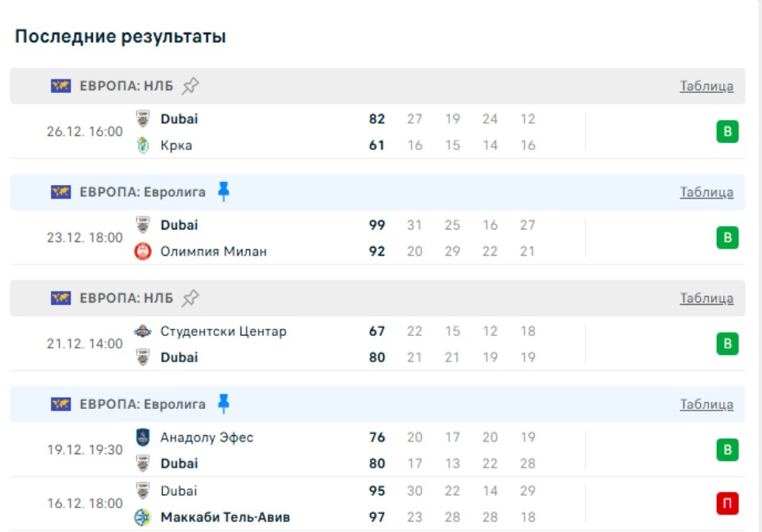This screenshot has height=532, width=762.
Task: Click the green В badge for Dubai–Крка match
Action: tap(727, 132)
